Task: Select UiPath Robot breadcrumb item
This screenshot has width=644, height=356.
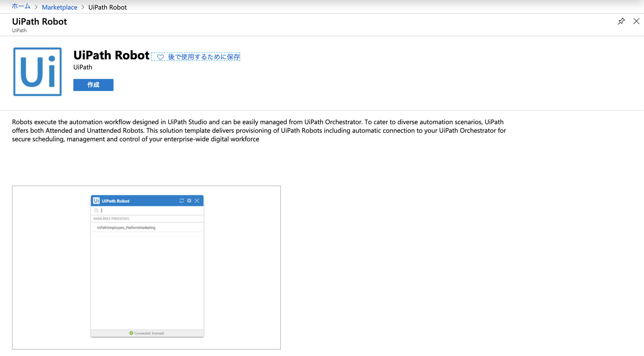Action: [x=108, y=7]
